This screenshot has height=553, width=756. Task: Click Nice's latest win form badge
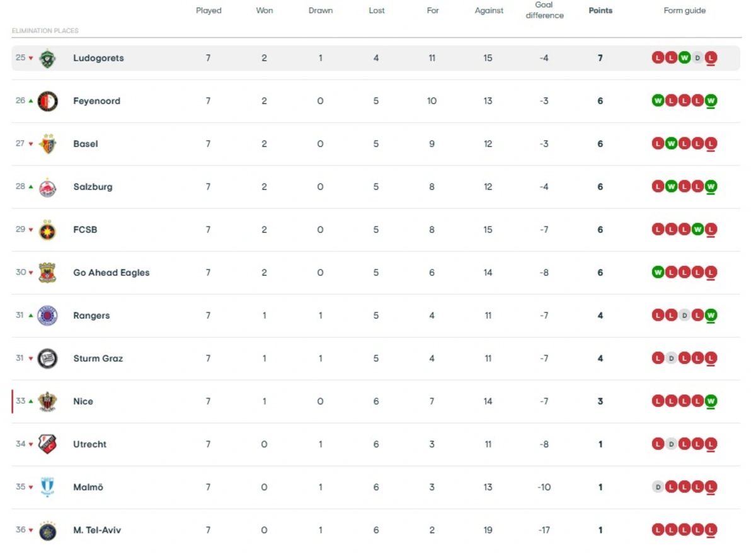pos(711,401)
